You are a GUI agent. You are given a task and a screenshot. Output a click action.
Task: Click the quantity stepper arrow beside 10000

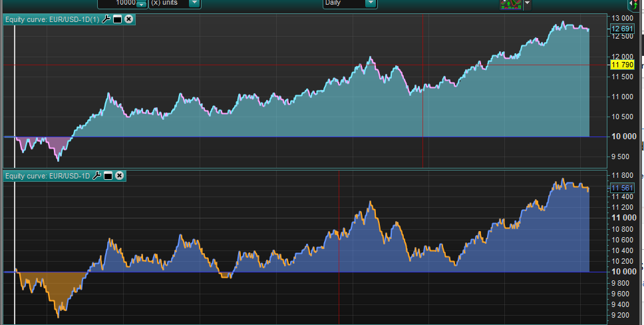(x=140, y=4)
